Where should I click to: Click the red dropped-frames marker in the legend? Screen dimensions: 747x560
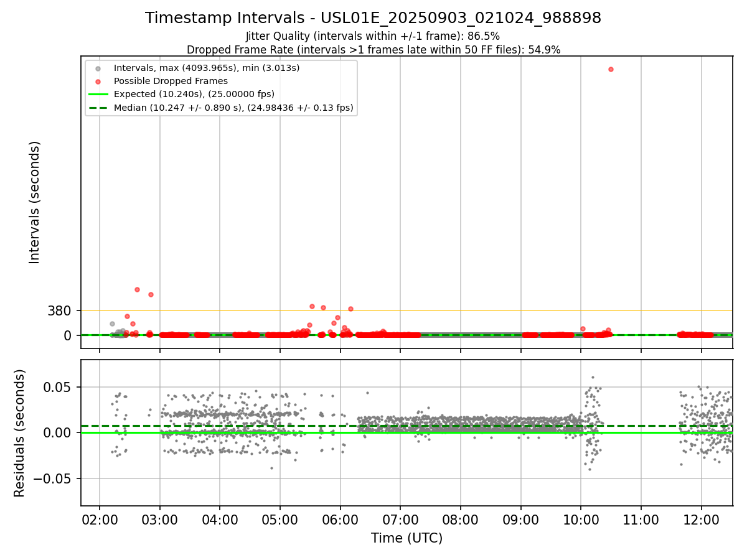98,81
